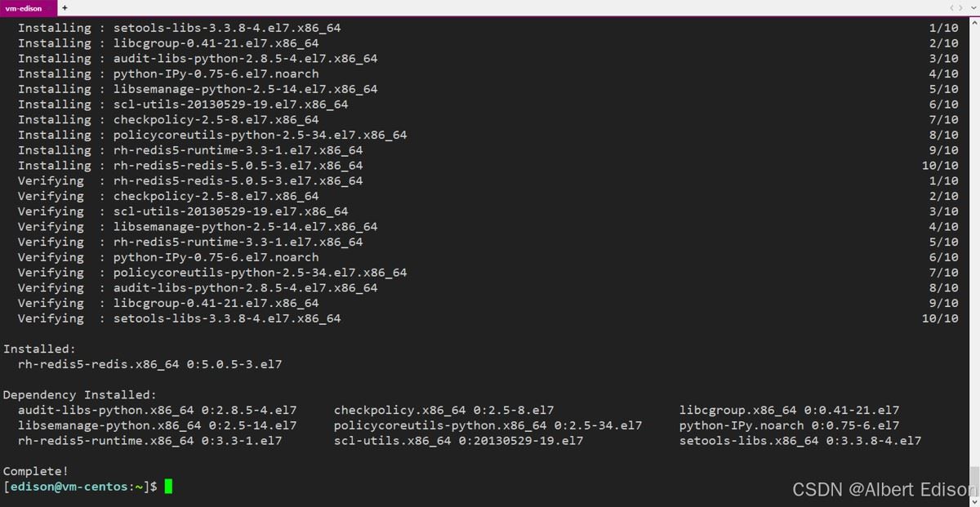Viewport: 980px width, 507px height.
Task: Close the vm-edison tab
Action: point(50,8)
